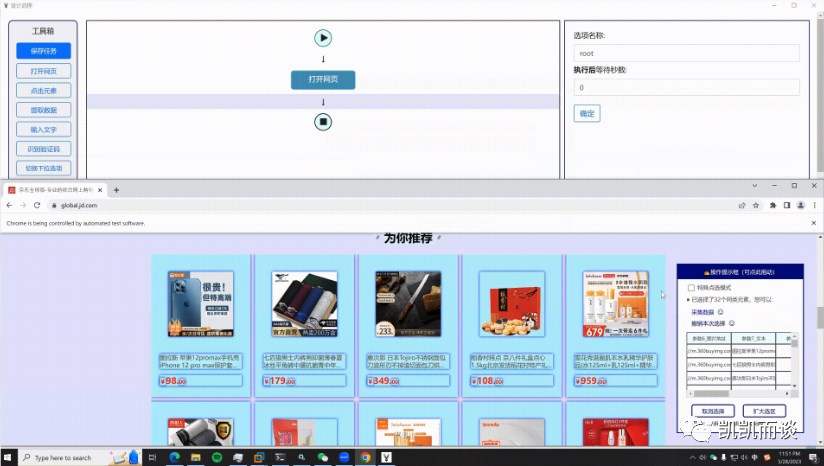The image size is (824, 466).
Task: Click the 采集数据 link in prompt box
Action: 703,312
